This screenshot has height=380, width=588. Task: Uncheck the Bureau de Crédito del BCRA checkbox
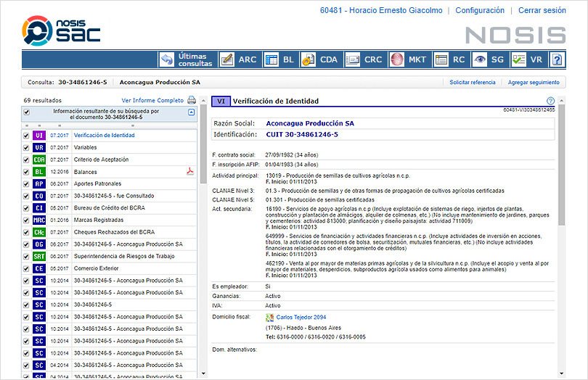tap(26, 208)
